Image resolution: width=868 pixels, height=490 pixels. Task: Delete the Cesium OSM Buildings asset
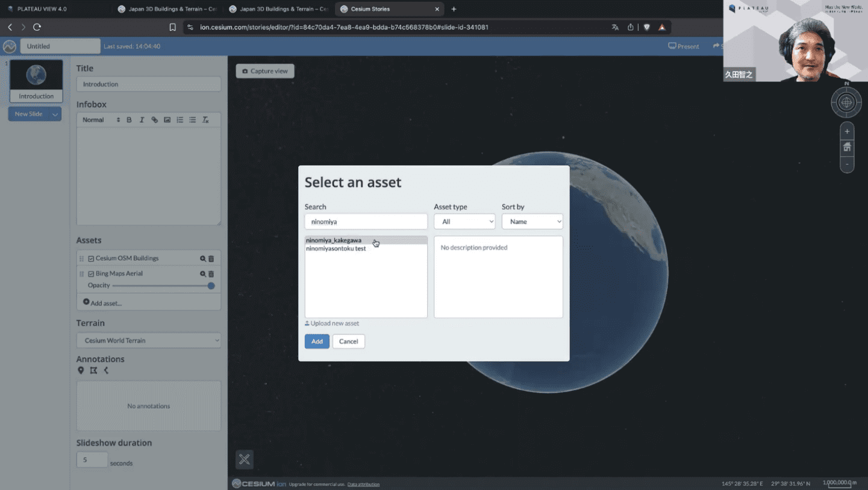pyautogui.click(x=211, y=259)
